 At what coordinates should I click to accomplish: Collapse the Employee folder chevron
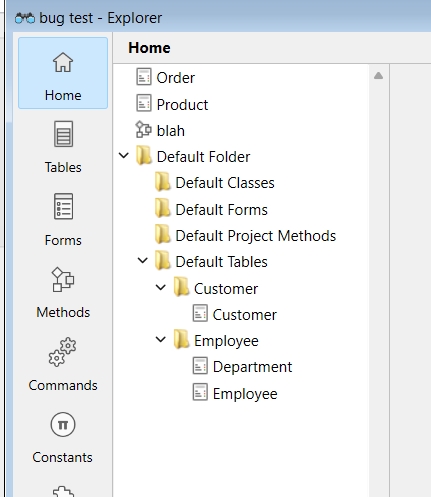click(x=161, y=339)
